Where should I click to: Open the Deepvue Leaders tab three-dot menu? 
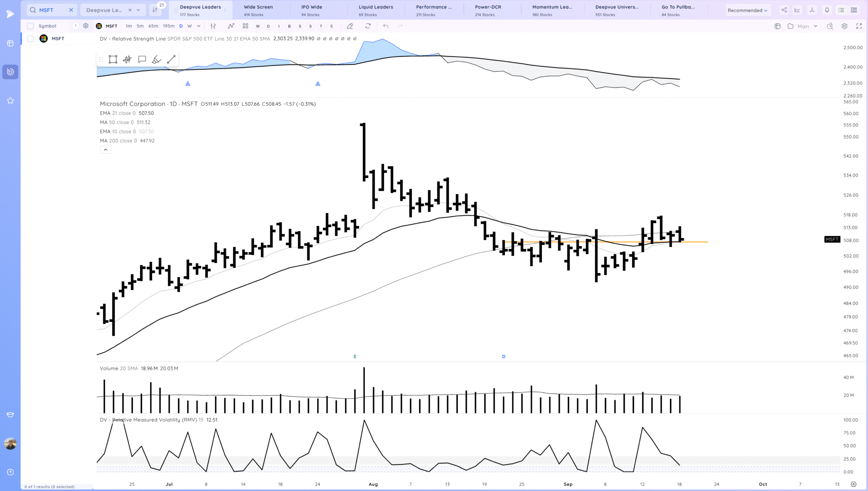[225, 10]
